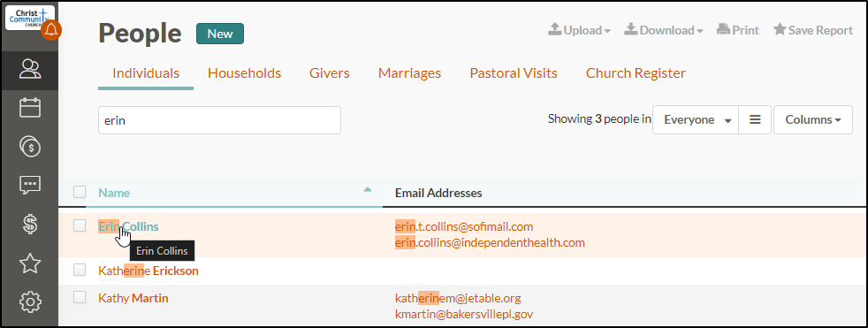The width and height of the screenshot is (868, 328).
Task: Open the People icon in sidebar
Action: (30, 69)
